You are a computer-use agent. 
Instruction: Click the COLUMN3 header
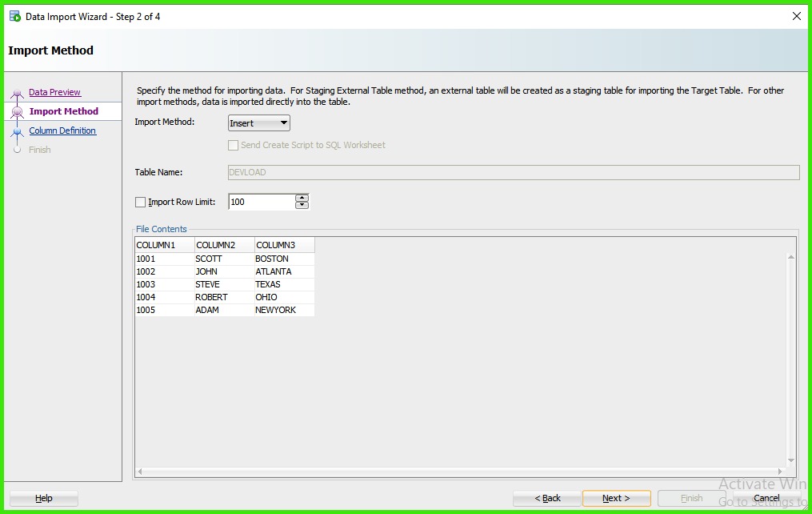(285, 245)
